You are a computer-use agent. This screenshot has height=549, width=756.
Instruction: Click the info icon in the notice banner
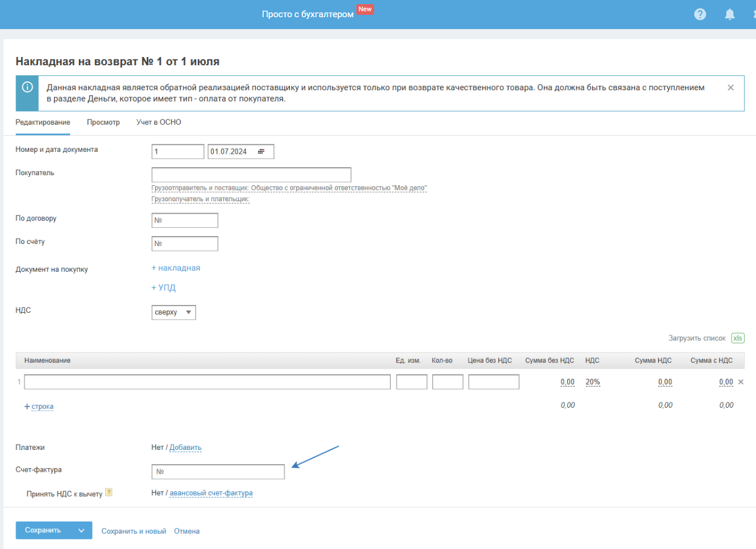(x=27, y=87)
